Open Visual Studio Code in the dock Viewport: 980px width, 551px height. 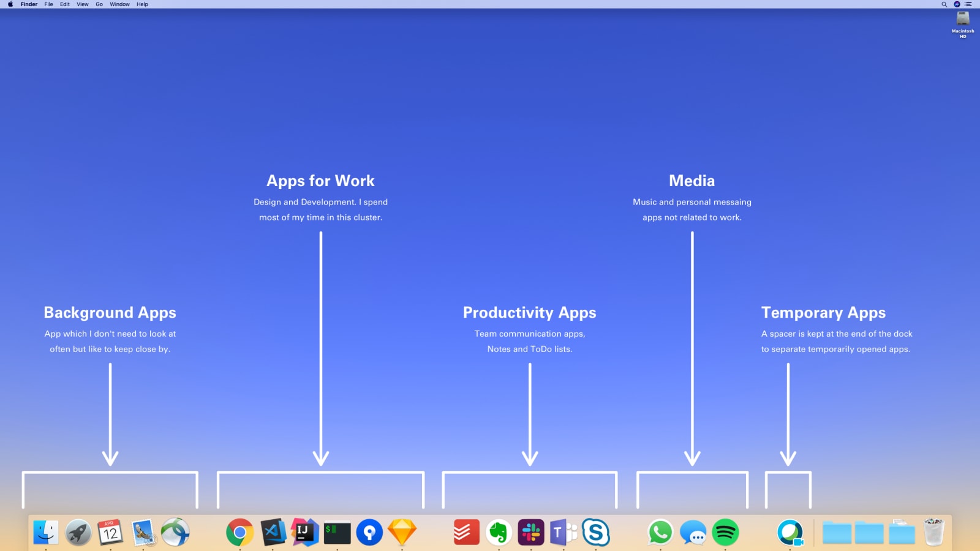(273, 533)
